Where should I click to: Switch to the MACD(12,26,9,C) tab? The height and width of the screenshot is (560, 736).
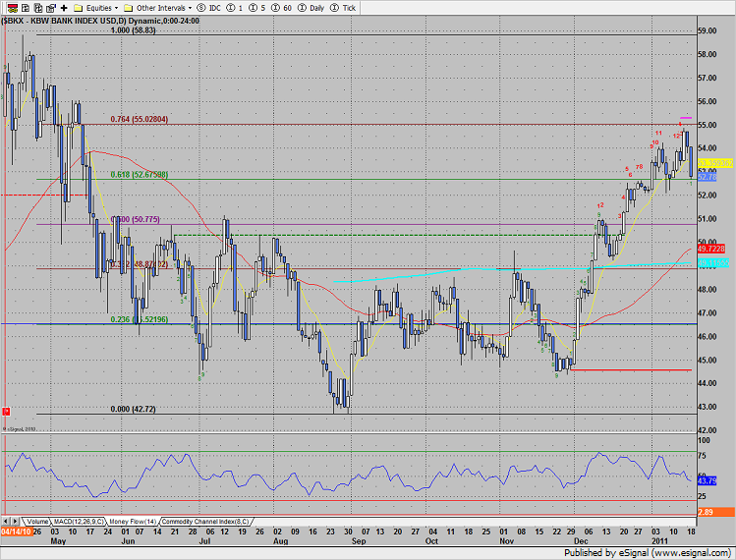pyautogui.click(x=81, y=520)
